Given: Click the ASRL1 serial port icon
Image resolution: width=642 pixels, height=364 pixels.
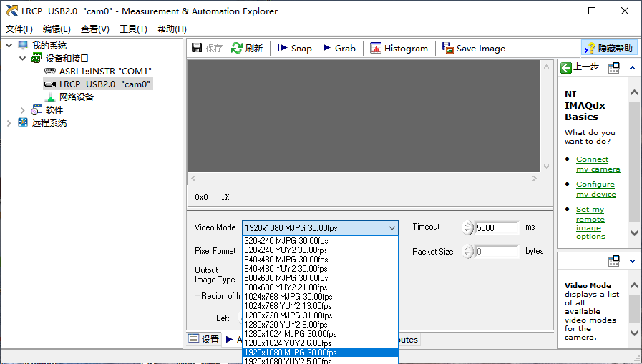Looking at the screenshot, I should (50, 71).
